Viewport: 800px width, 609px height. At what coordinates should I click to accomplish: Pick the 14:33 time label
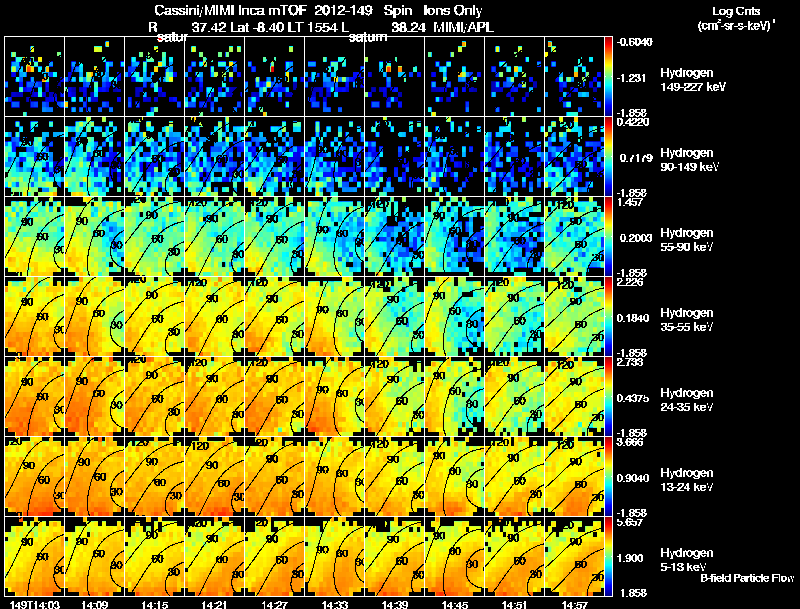click(x=335, y=604)
